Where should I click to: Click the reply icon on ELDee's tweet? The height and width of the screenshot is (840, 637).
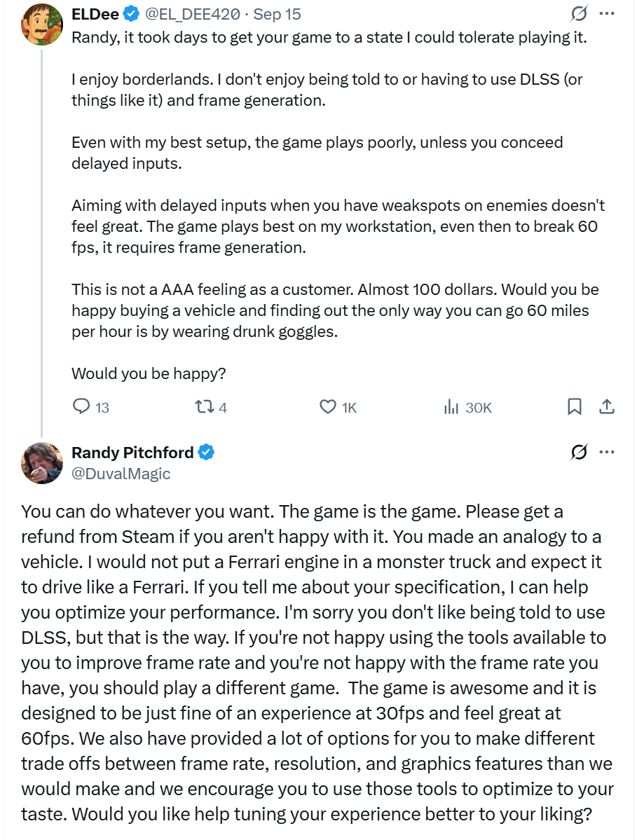pyautogui.click(x=81, y=406)
